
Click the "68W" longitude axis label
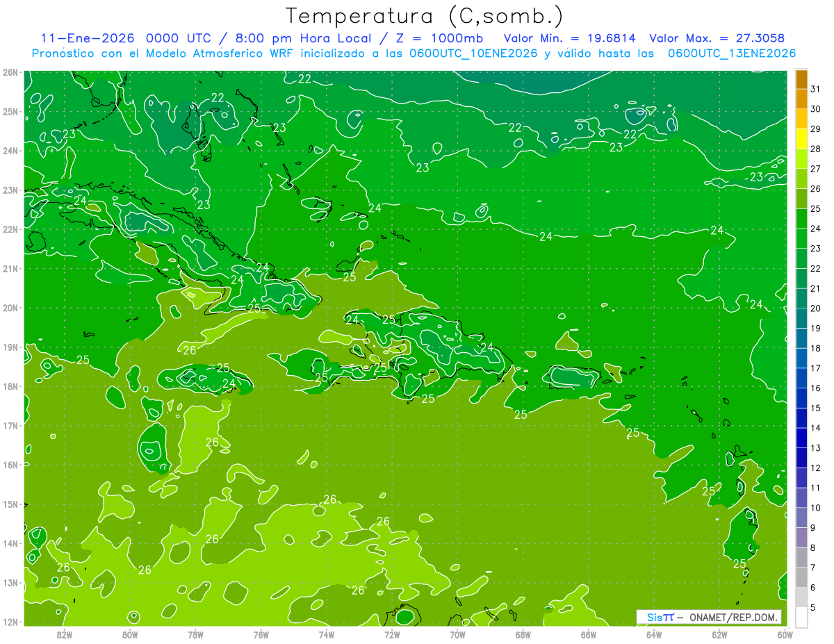[x=523, y=634]
